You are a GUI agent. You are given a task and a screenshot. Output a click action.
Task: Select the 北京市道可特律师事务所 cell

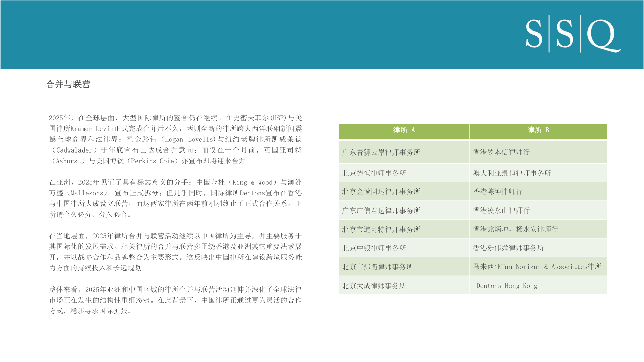click(381, 230)
